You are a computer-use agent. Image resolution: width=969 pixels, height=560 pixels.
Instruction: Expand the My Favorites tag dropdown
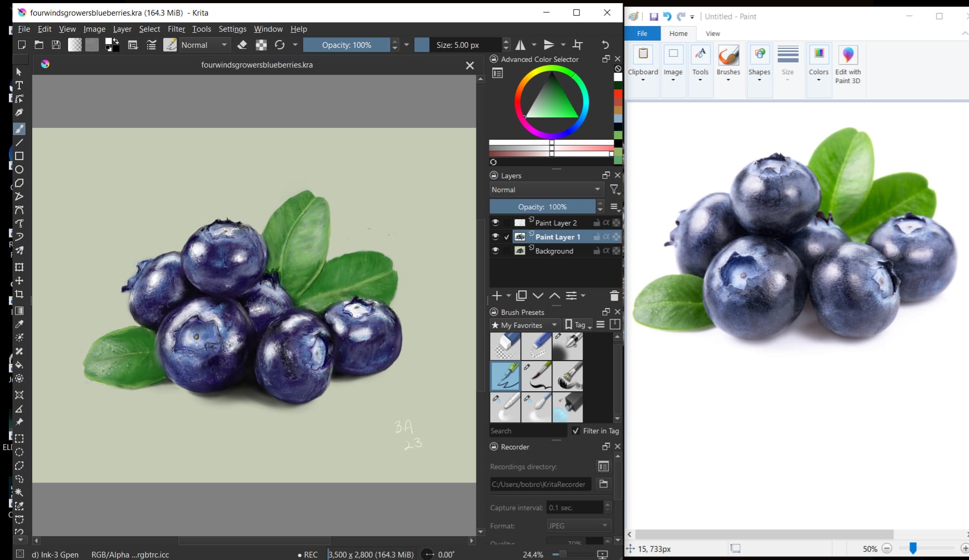(x=525, y=325)
